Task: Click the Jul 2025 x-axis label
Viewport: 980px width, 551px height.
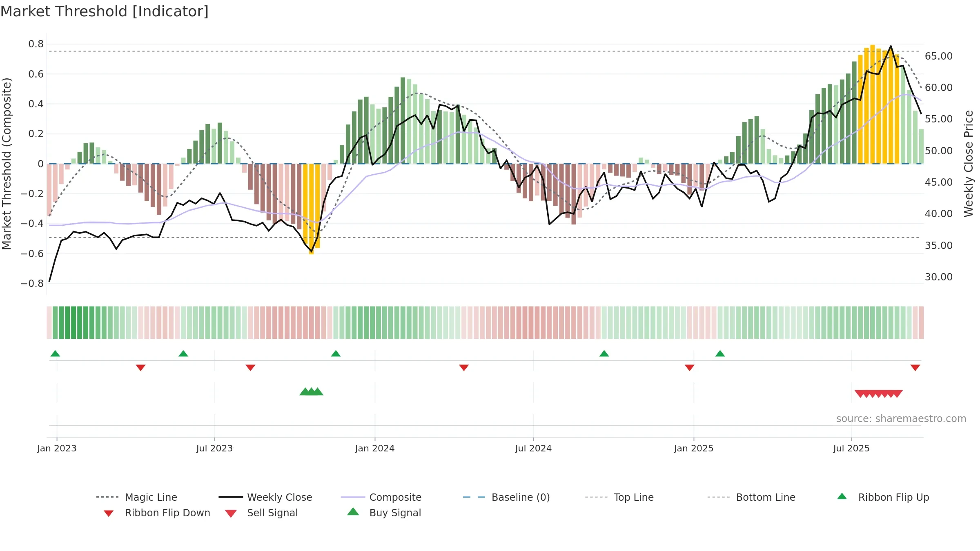Action: pos(851,448)
